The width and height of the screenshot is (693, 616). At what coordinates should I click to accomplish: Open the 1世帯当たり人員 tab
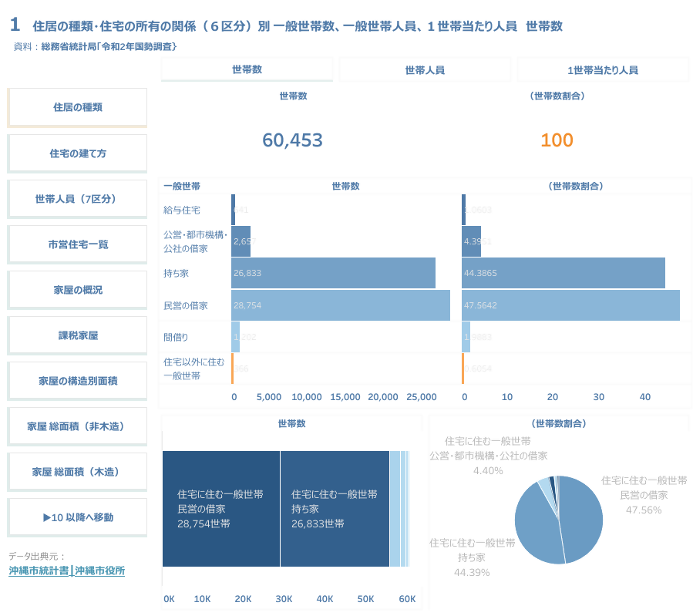[x=602, y=69]
